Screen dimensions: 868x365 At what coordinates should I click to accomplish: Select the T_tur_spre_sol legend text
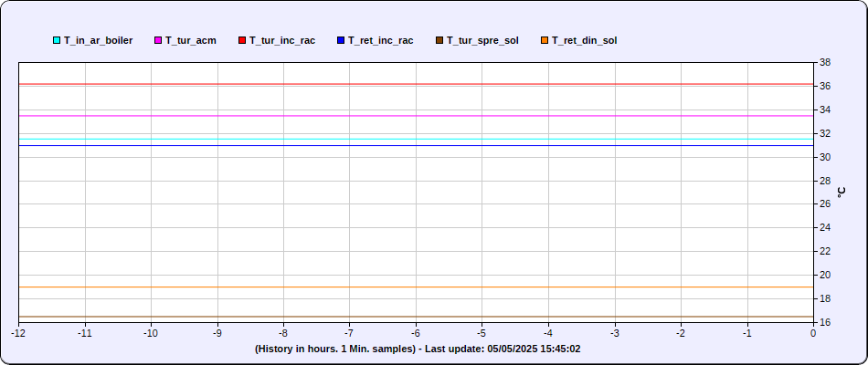tap(482, 41)
